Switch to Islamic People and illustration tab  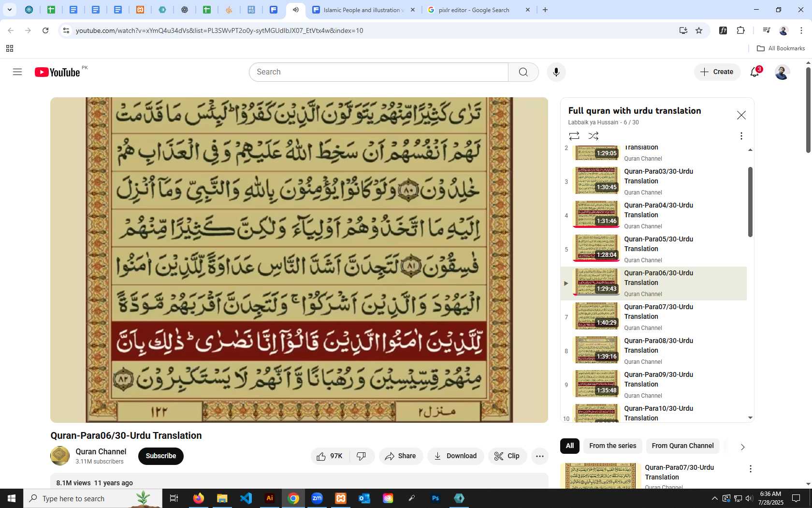click(x=363, y=10)
